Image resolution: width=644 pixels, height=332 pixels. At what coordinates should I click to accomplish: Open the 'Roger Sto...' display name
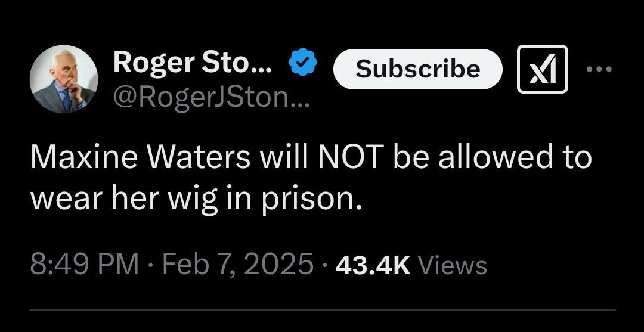[x=193, y=63]
